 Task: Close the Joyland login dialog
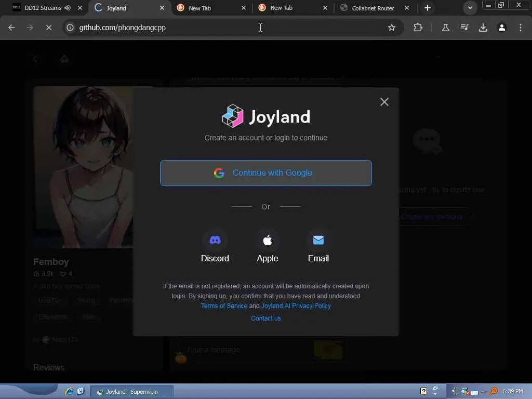pyautogui.click(x=384, y=102)
